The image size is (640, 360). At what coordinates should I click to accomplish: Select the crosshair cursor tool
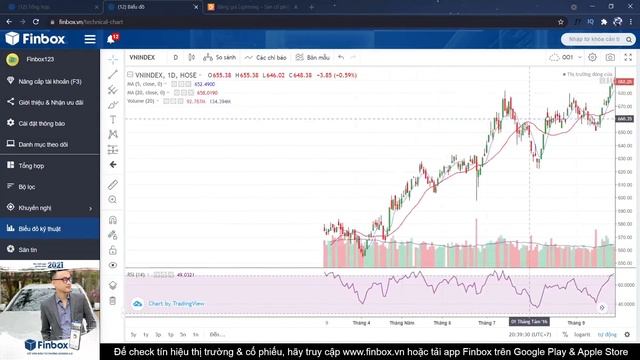tap(113, 60)
